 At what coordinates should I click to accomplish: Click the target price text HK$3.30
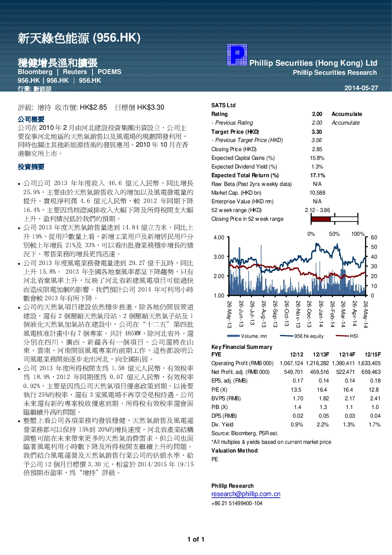pos(151,108)
